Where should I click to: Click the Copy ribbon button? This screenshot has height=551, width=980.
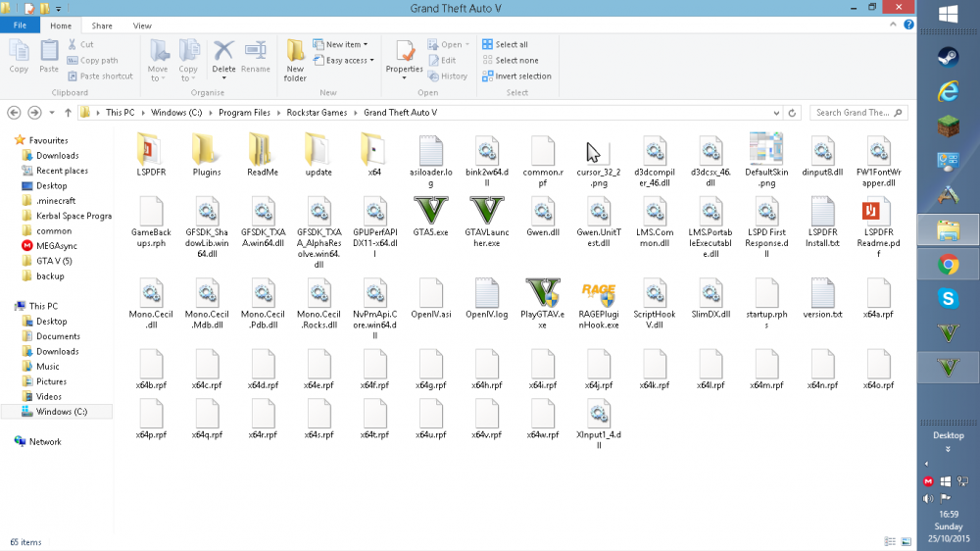pyautogui.click(x=19, y=58)
